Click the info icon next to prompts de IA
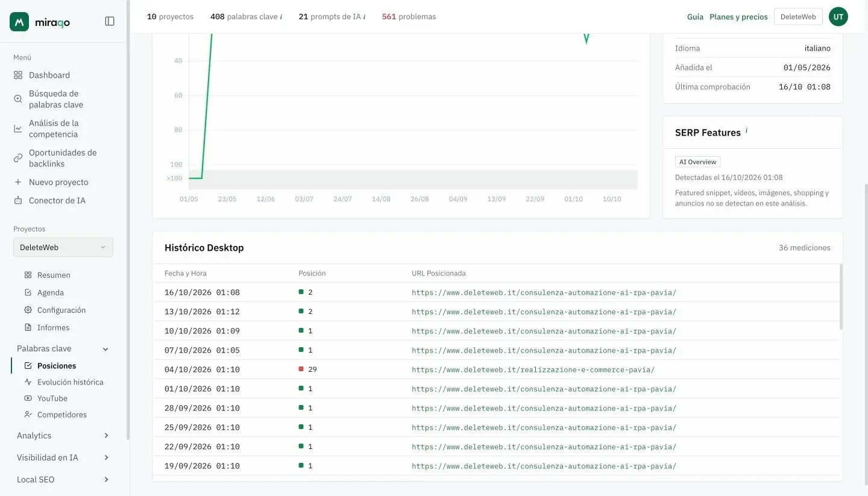This screenshot has height=496, width=868. [x=364, y=17]
